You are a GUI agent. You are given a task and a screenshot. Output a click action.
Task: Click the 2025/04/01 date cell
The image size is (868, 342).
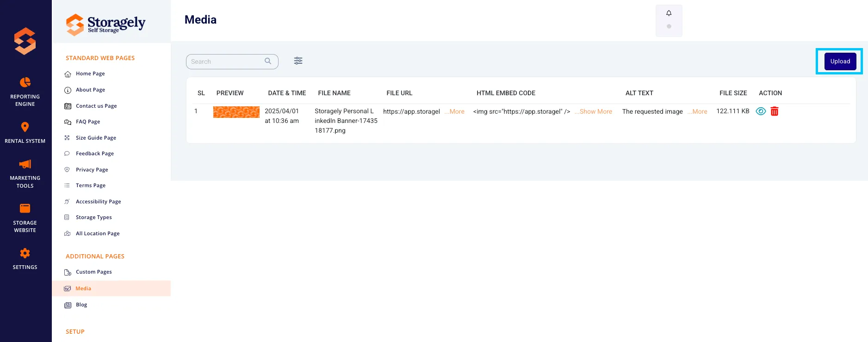(282, 116)
